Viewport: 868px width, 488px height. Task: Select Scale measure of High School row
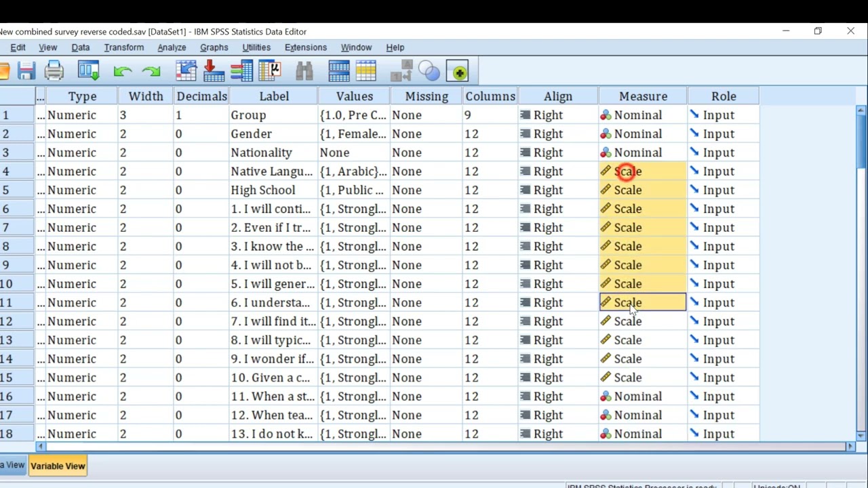(x=643, y=190)
